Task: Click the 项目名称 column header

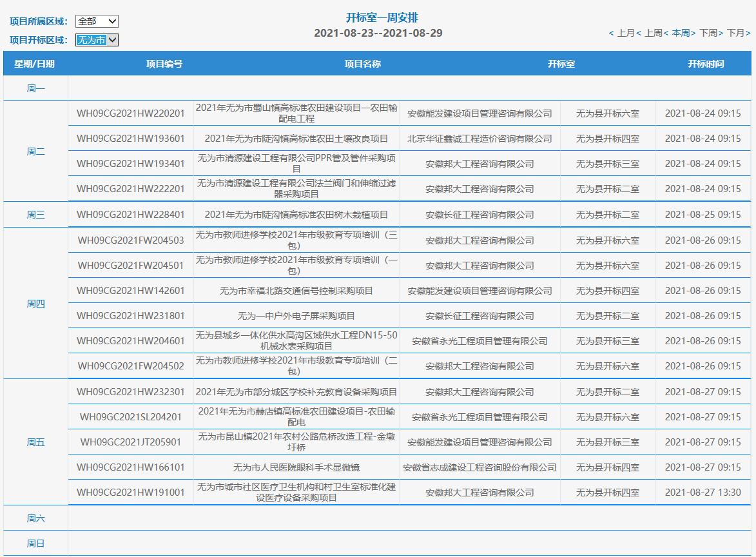Action: point(362,64)
